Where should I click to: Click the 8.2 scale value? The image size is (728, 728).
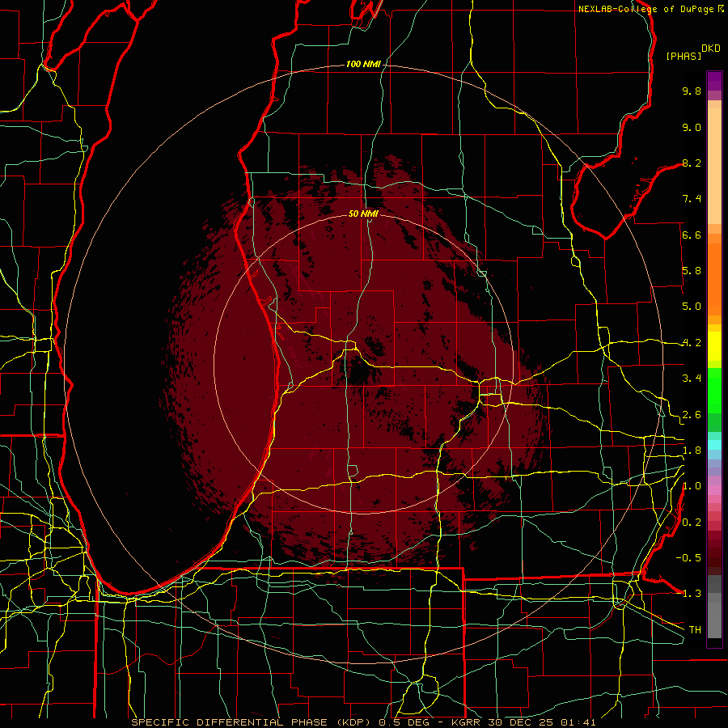692,163
